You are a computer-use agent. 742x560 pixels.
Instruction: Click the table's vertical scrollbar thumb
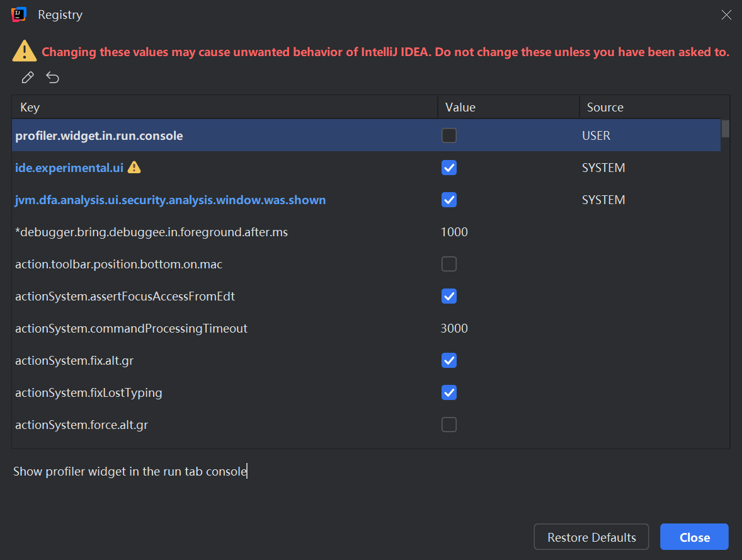click(x=726, y=129)
